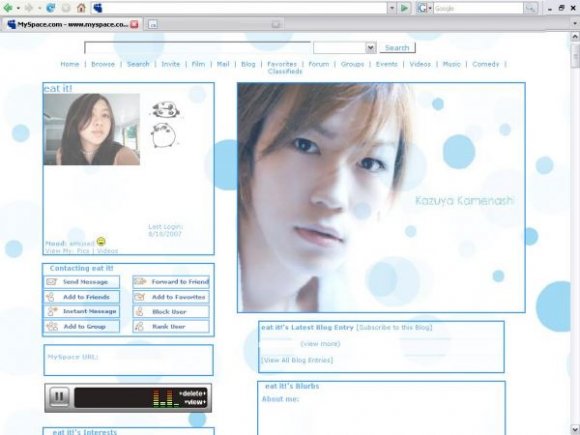Open Browse in MySpace navigation
580x435 pixels.
[x=103, y=64]
